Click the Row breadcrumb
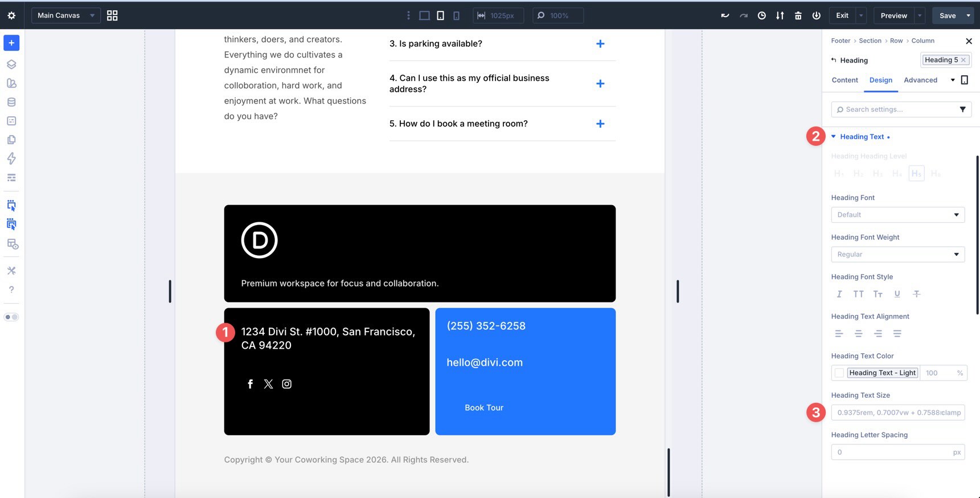 click(896, 41)
